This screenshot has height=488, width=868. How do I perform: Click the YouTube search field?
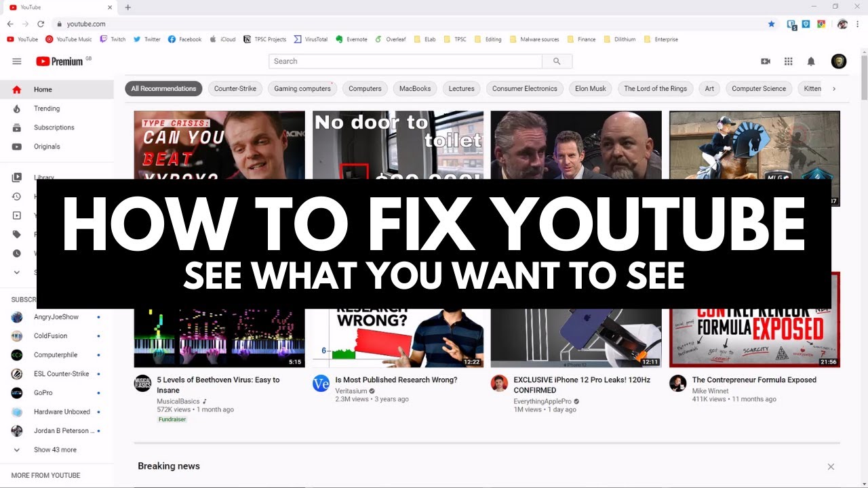(x=406, y=61)
